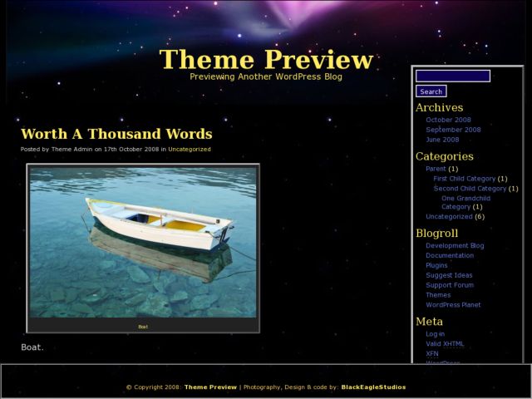Viewport: 532px width, 399px height.
Task: Click the XFN link under Meta
Action: pos(432,353)
